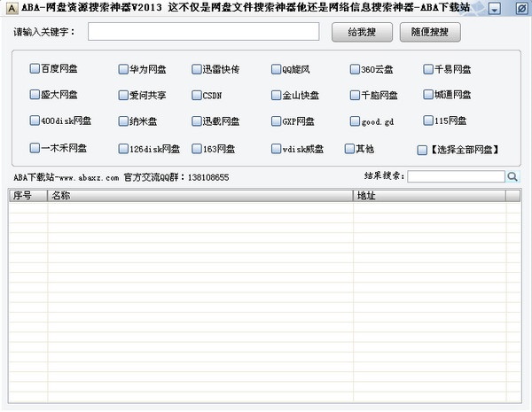Image resolution: width=532 pixels, height=412 pixels.
Task: Check the 400disk网盘 checkbox
Action: 35,120
